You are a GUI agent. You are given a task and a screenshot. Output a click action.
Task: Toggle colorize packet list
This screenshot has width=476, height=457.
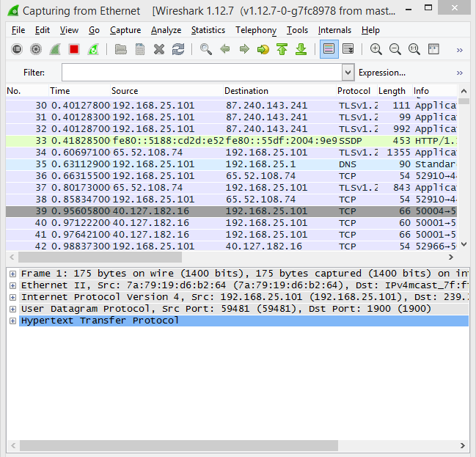(x=329, y=49)
